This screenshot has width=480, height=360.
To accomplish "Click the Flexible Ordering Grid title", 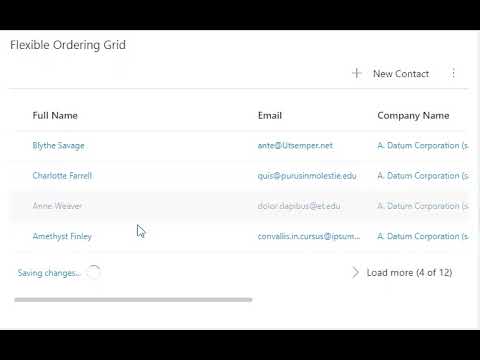I will [x=68, y=45].
